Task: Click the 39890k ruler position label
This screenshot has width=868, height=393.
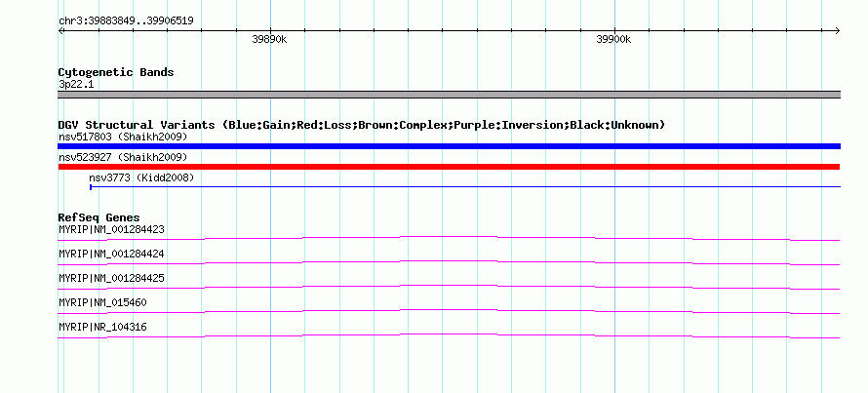Action: [269, 39]
